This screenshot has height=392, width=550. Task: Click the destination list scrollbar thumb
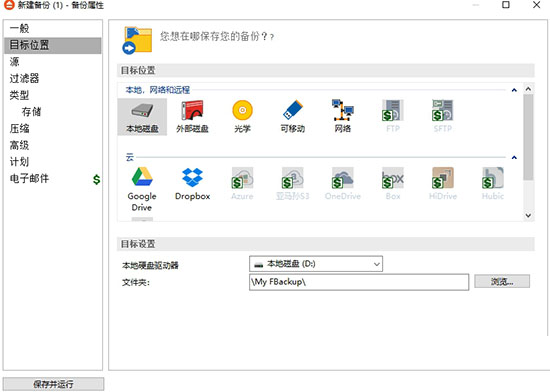tap(529, 137)
